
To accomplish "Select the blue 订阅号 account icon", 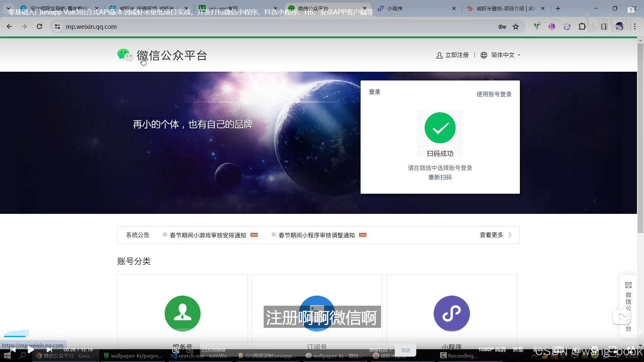I will [x=317, y=313].
